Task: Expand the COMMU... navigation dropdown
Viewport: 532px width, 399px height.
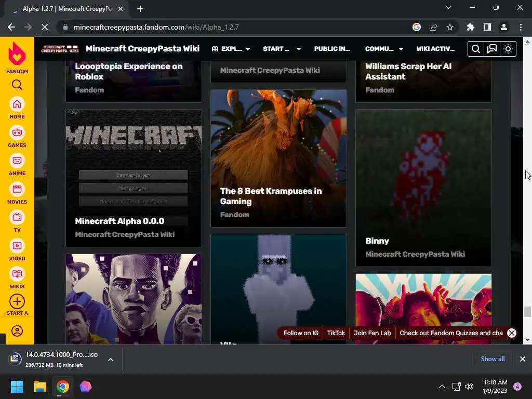Action: click(x=384, y=49)
